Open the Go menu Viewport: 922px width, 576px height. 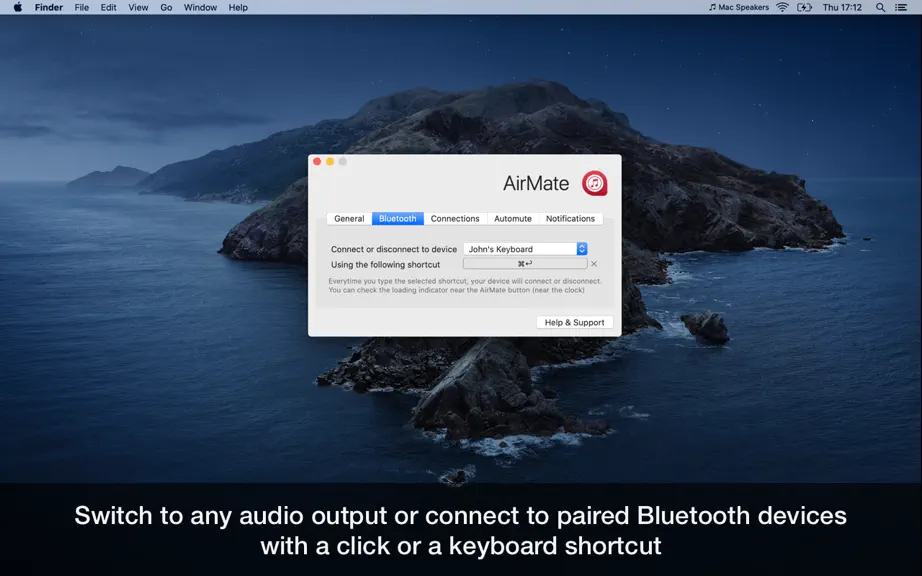[166, 7]
